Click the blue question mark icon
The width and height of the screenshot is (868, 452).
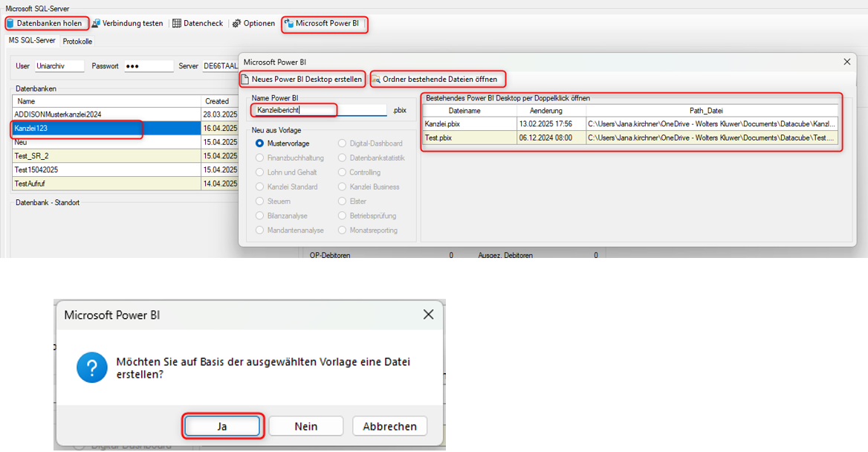click(92, 367)
